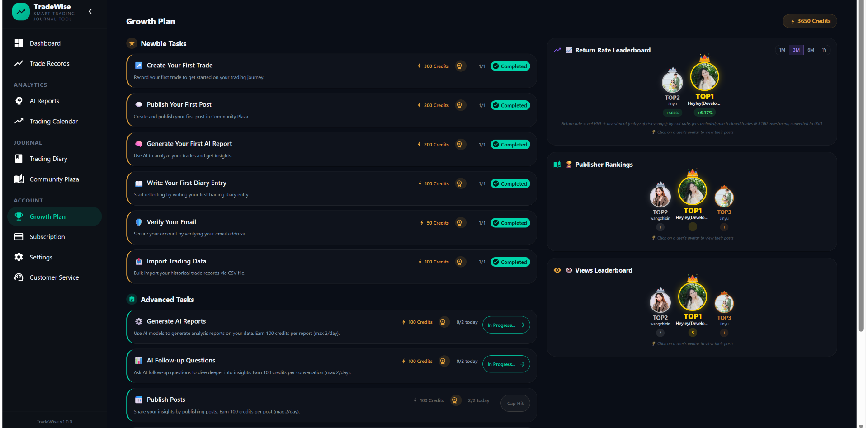Click In Progress button for AI Follow-up Questions
This screenshot has height=428, width=868.
point(506,364)
